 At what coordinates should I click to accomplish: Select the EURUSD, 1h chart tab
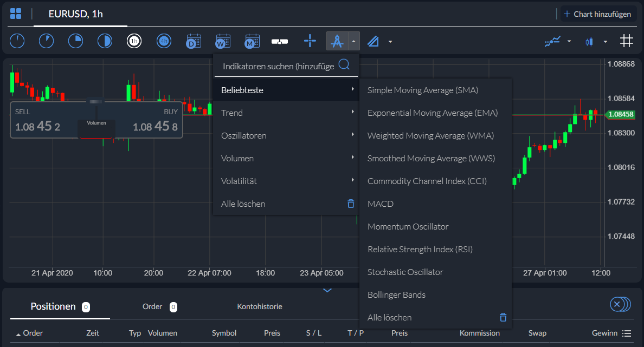[x=76, y=14]
